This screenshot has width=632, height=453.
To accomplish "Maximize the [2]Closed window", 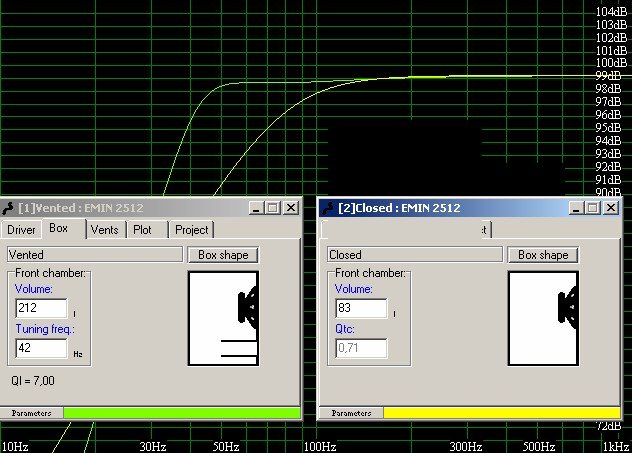I will (x=593, y=208).
